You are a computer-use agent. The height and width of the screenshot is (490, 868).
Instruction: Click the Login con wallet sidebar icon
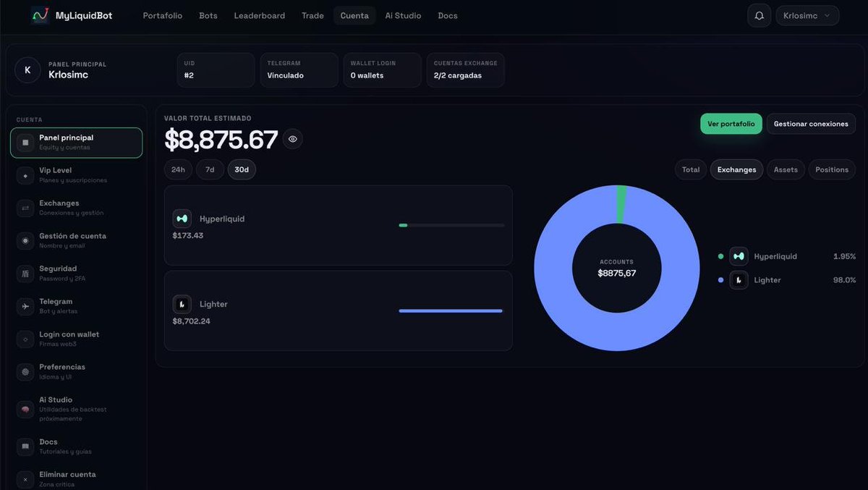pyautogui.click(x=25, y=339)
